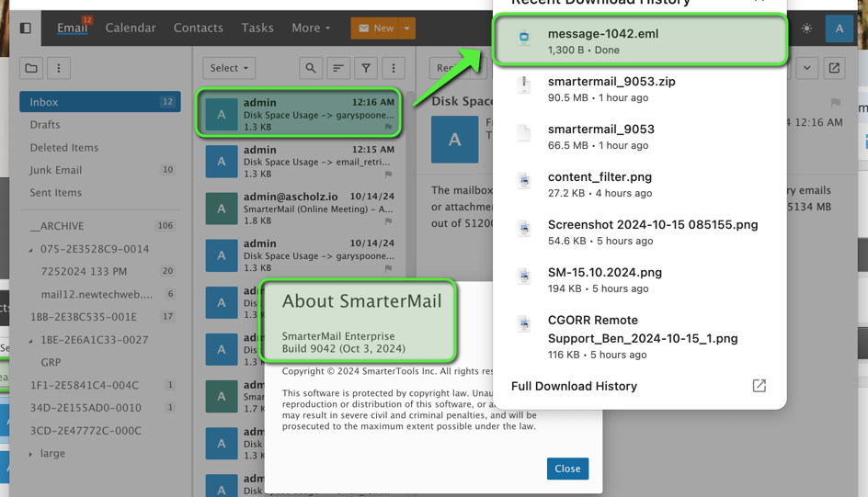Click the search magnifier icon
Viewport: 868px width, 497px height.
(311, 68)
